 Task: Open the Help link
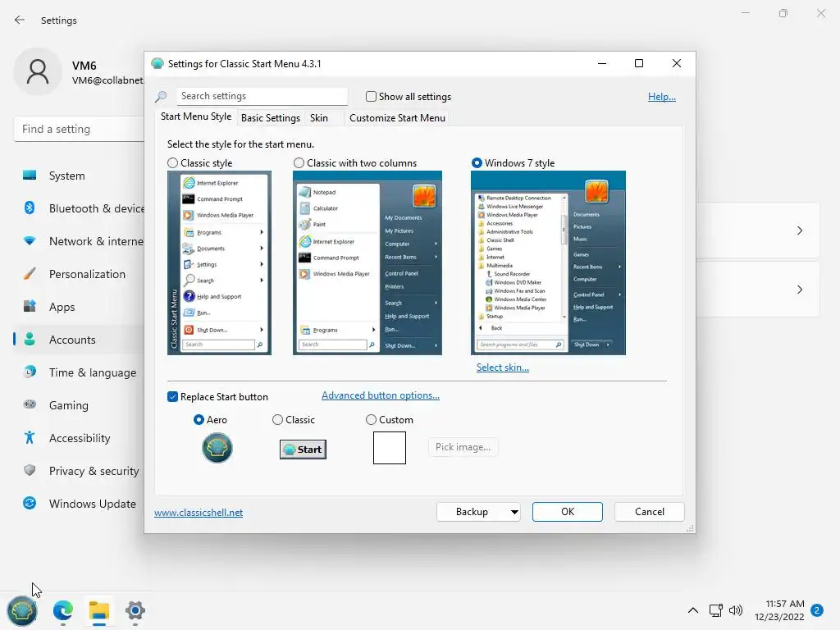tap(662, 97)
